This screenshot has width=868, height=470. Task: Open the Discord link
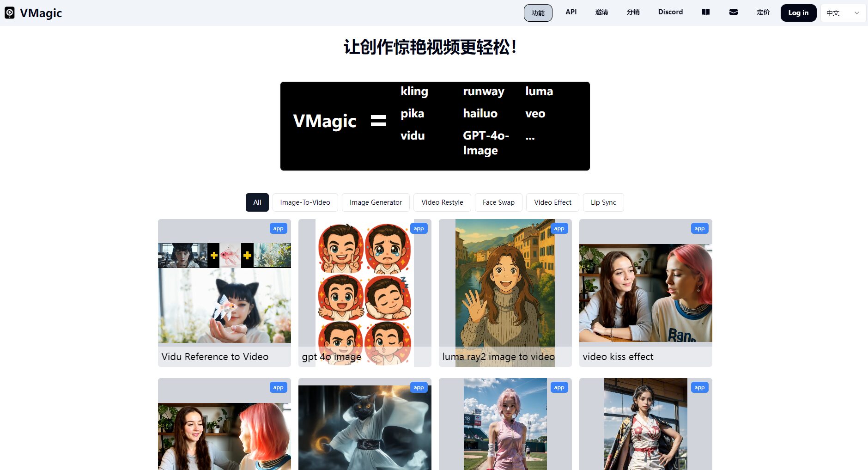(670, 12)
